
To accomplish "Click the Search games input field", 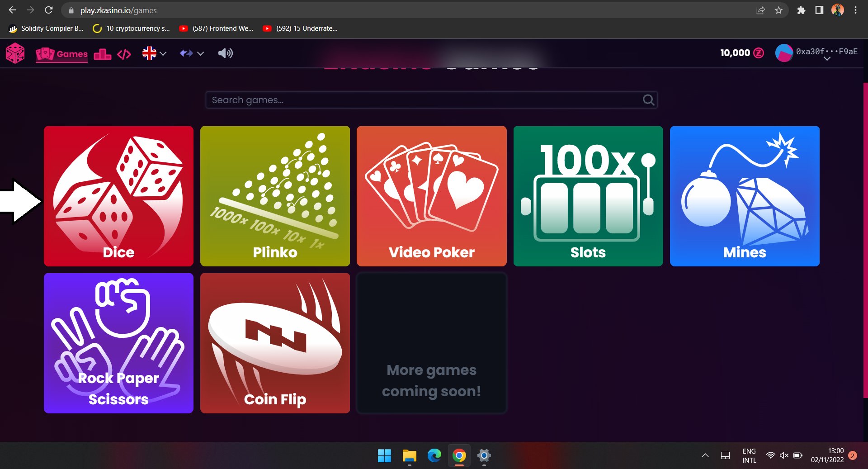I will (x=425, y=100).
